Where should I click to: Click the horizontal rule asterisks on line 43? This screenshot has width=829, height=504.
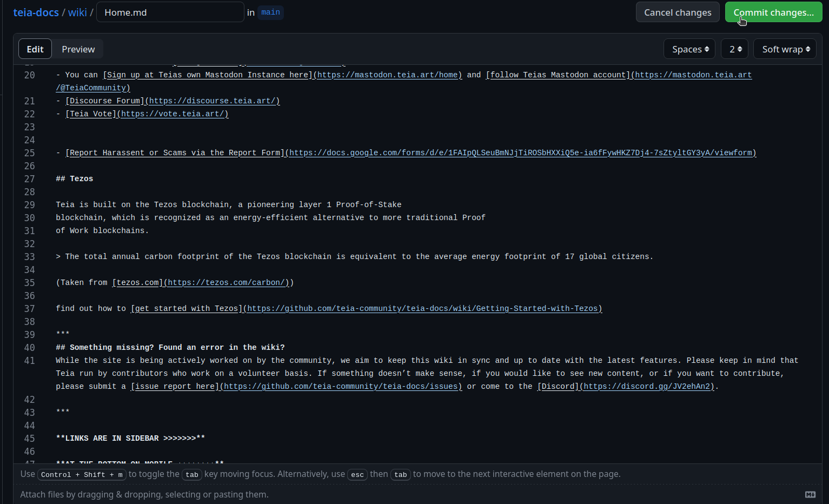[x=63, y=412]
